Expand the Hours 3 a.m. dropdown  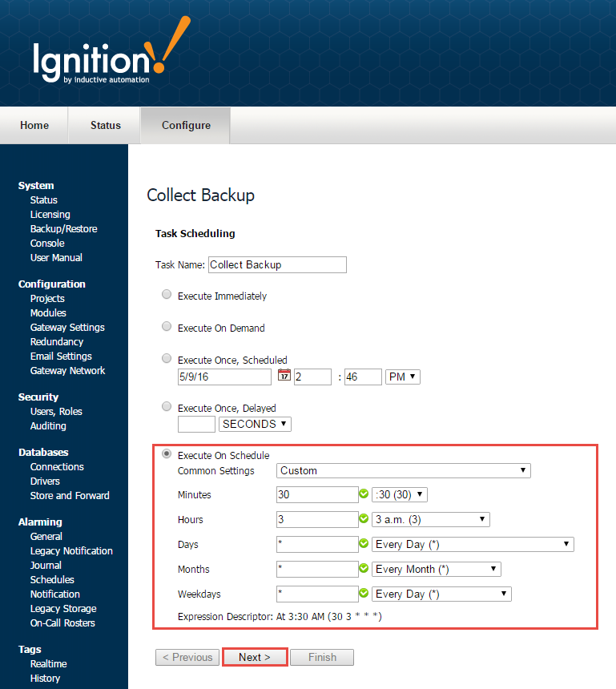pos(430,519)
